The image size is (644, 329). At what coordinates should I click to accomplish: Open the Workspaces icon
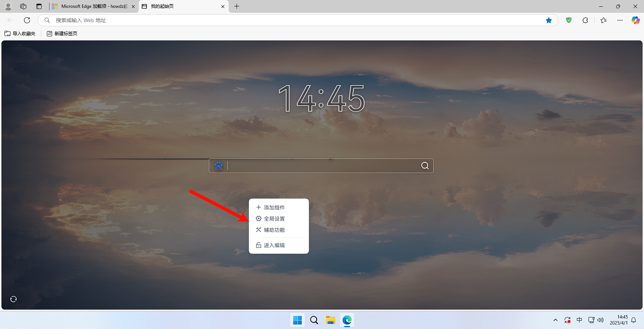(x=23, y=6)
